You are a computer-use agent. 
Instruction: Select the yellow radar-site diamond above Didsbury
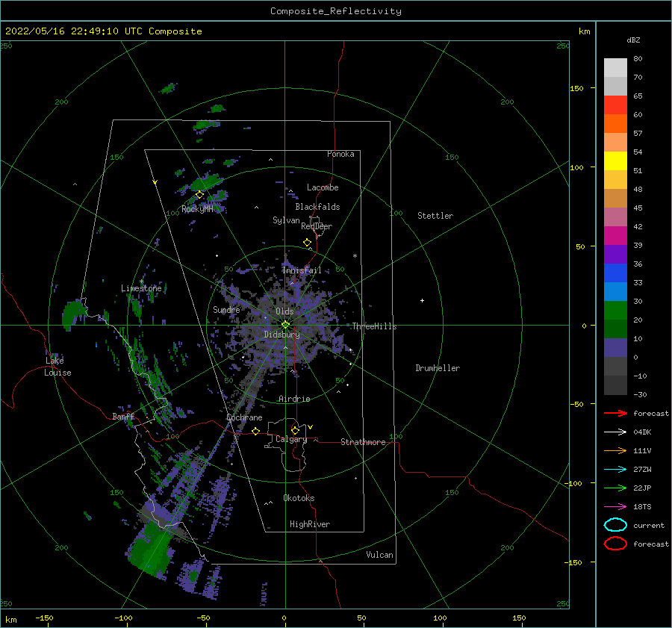[x=285, y=325]
